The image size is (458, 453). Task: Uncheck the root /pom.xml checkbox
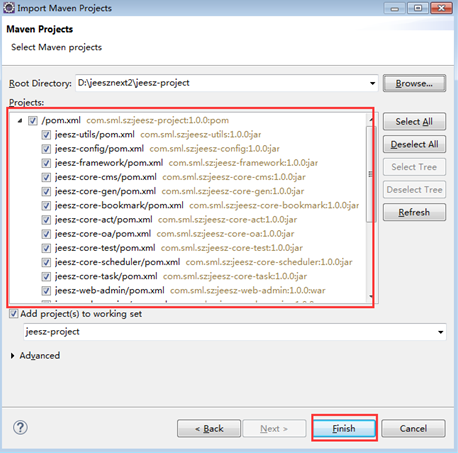33,120
